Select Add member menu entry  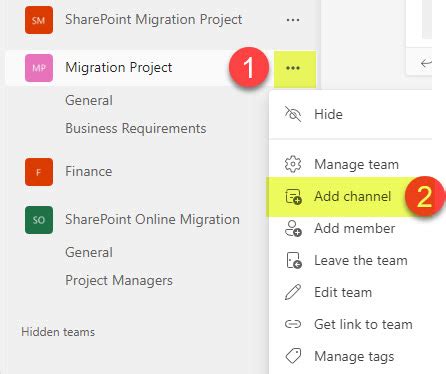351,228
